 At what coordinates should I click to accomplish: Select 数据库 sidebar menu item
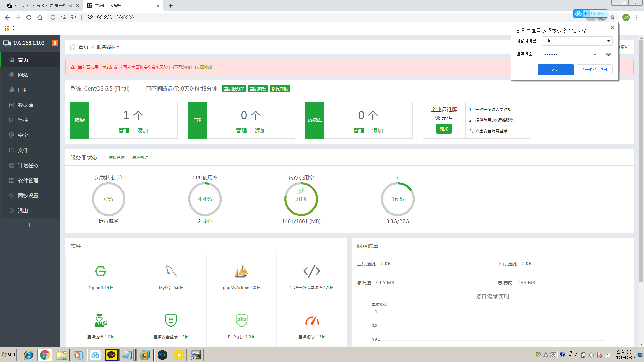pos(25,105)
